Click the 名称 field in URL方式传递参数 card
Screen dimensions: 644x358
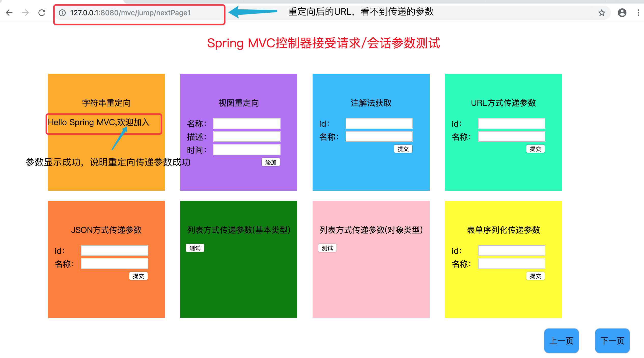coord(511,137)
